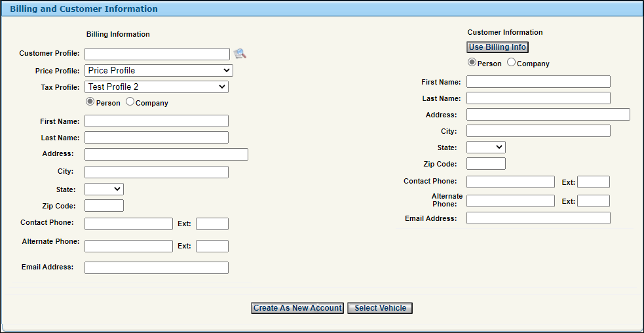
Task: Click the Use Billing Info button
Action: pyautogui.click(x=497, y=47)
